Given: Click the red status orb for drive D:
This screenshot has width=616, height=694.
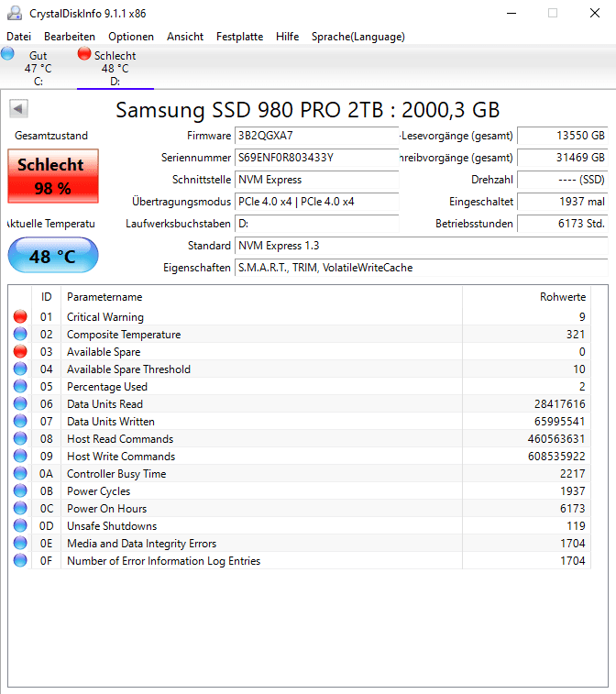Looking at the screenshot, I should coord(84,53).
